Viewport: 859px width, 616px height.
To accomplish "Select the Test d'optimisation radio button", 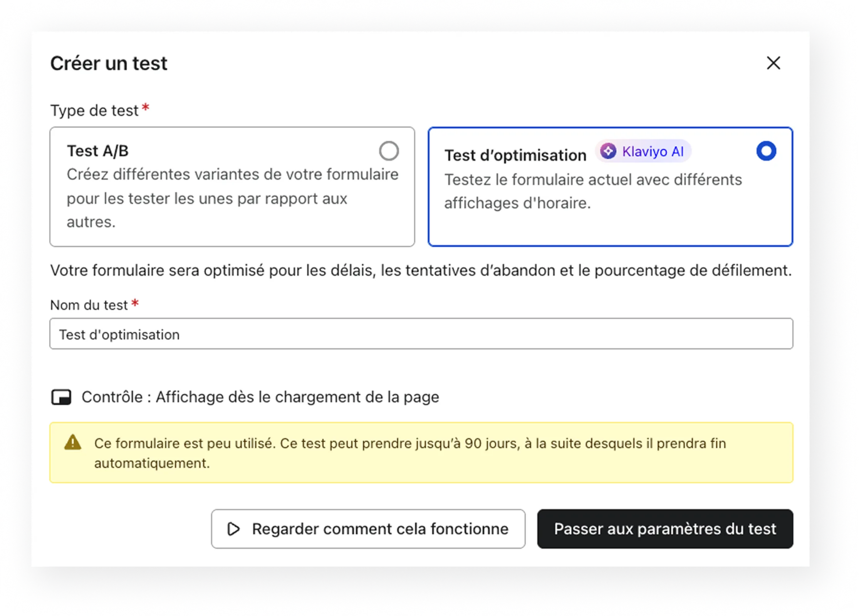I will tap(766, 151).
